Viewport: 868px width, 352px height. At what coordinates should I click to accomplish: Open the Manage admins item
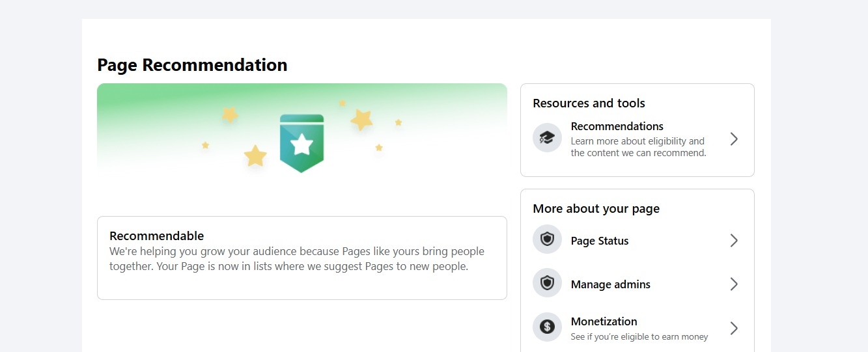(x=637, y=284)
